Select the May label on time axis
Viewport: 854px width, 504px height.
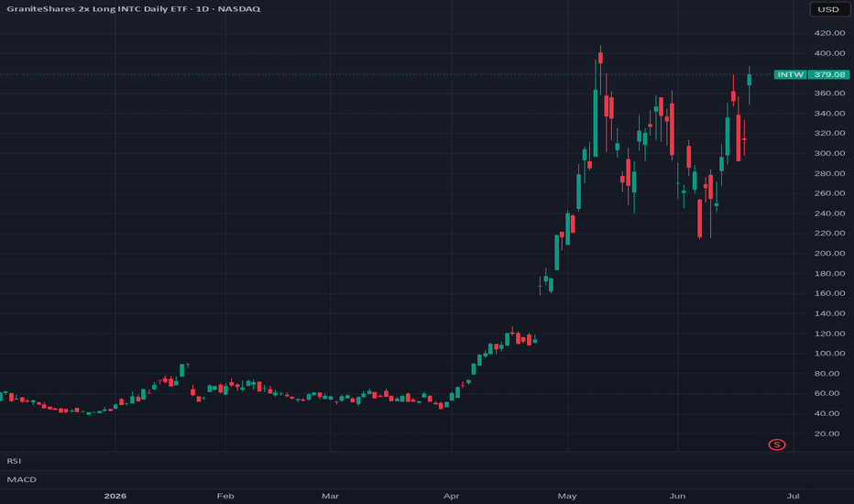tap(567, 496)
